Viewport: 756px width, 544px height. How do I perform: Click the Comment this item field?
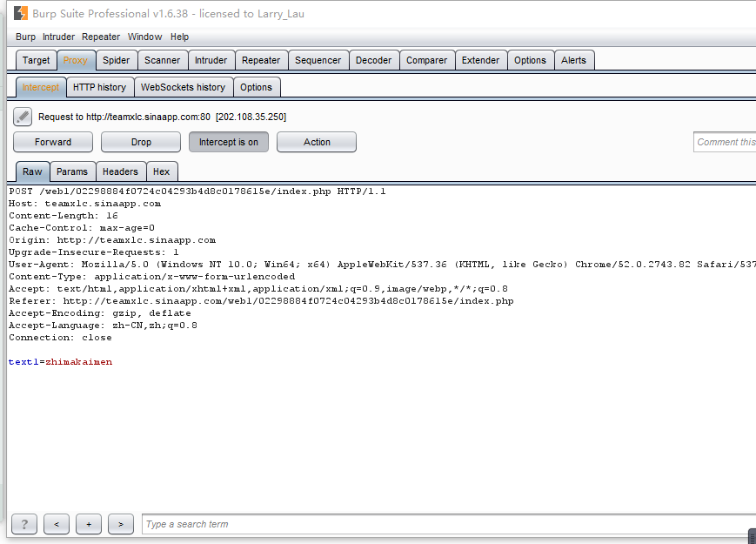pos(725,142)
